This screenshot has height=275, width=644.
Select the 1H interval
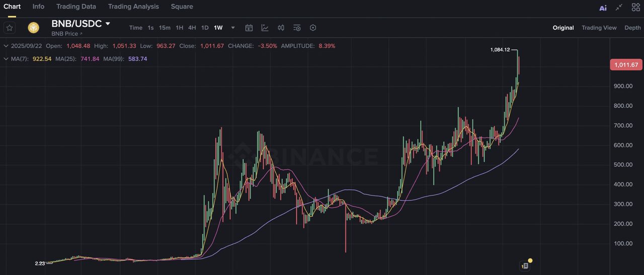(x=179, y=28)
